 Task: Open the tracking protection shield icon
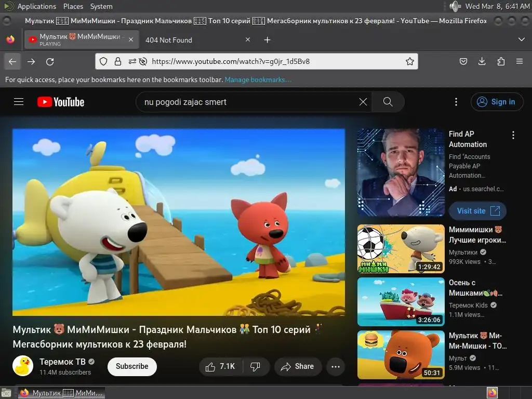pyautogui.click(x=103, y=61)
